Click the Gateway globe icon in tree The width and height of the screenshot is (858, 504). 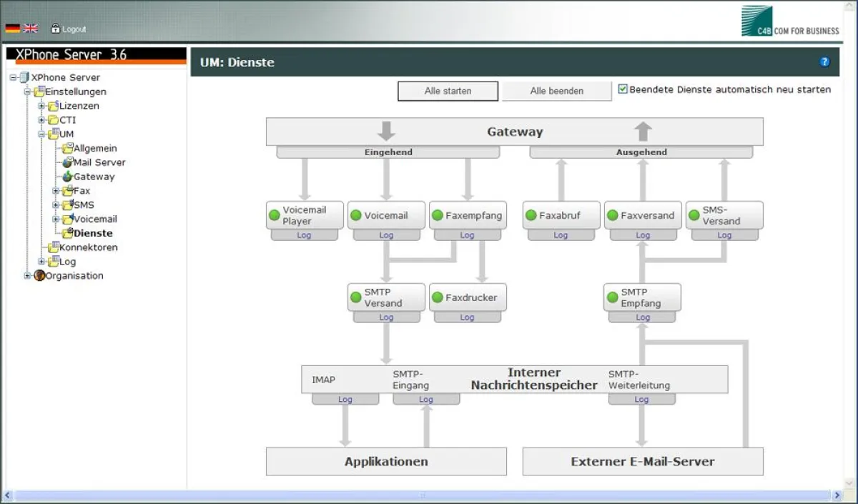(x=67, y=177)
